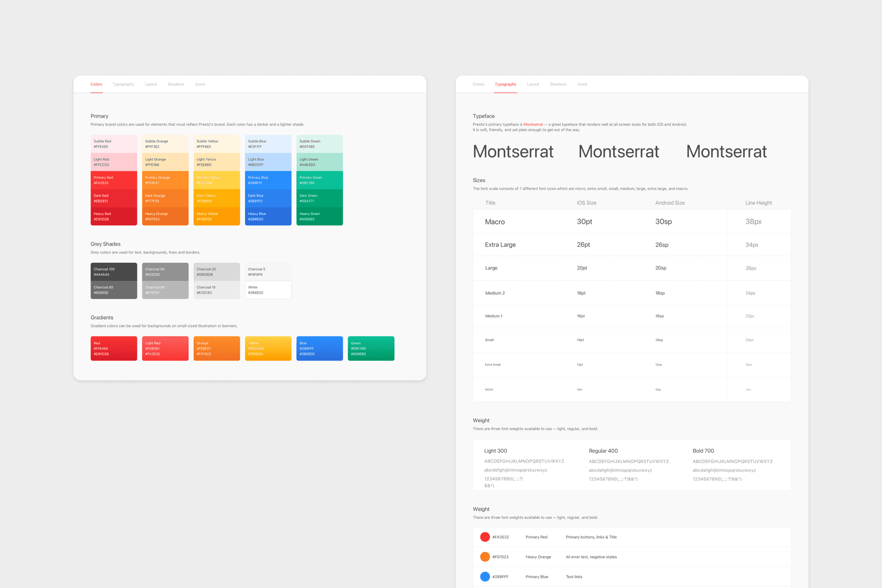The image size is (882, 588).
Task: Choose the Heavy Green swatch
Action: point(320,216)
